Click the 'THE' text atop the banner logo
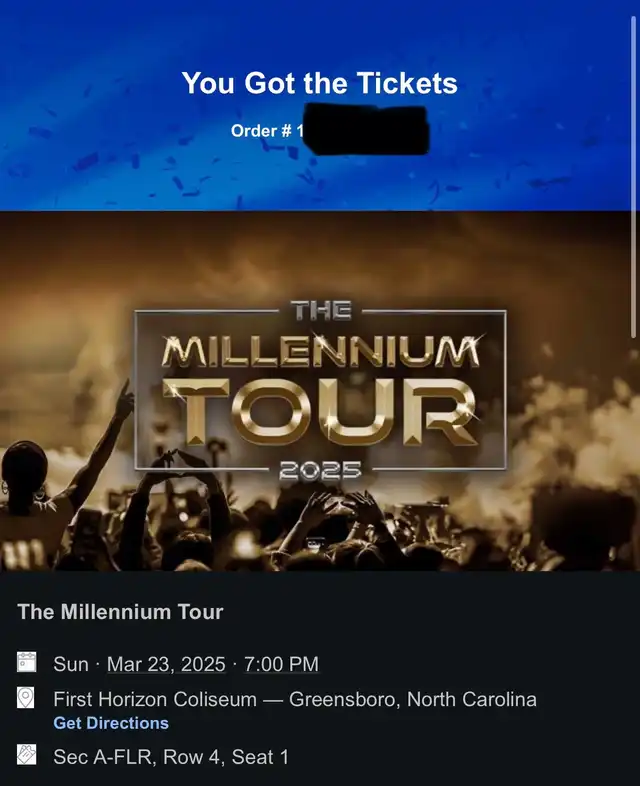The image size is (640, 786). point(321,311)
